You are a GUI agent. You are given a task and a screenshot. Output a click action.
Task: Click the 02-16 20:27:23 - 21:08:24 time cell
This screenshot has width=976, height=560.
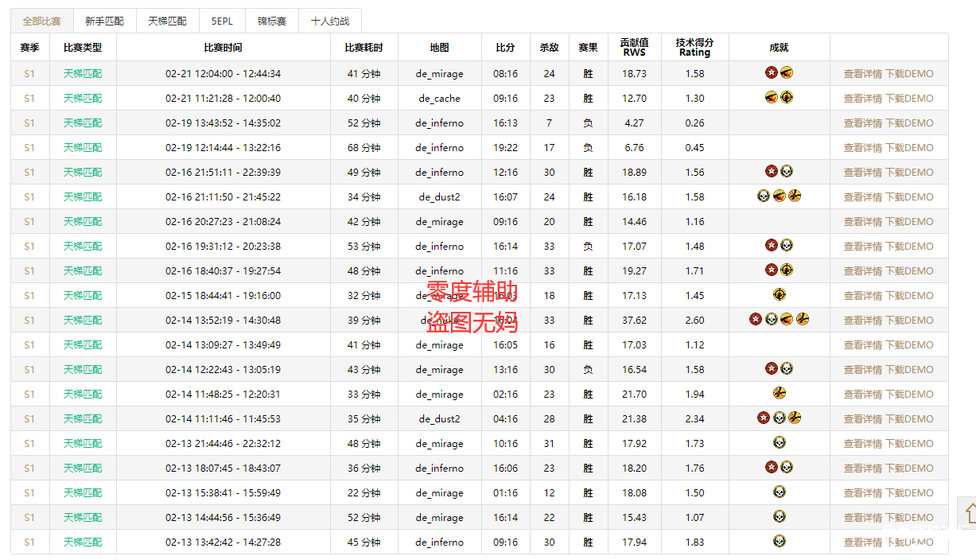(x=224, y=222)
